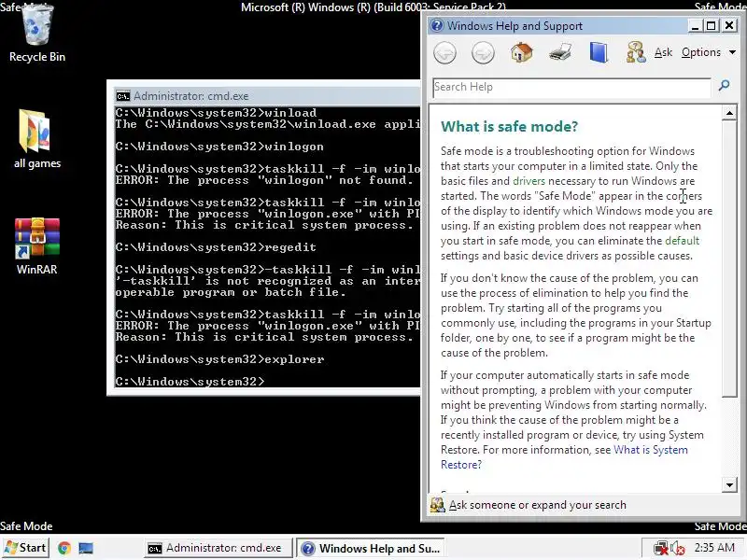Image resolution: width=747 pixels, height=560 pixels.
Task: Click the network disconnected tray icon
Action: pos(661,548)
